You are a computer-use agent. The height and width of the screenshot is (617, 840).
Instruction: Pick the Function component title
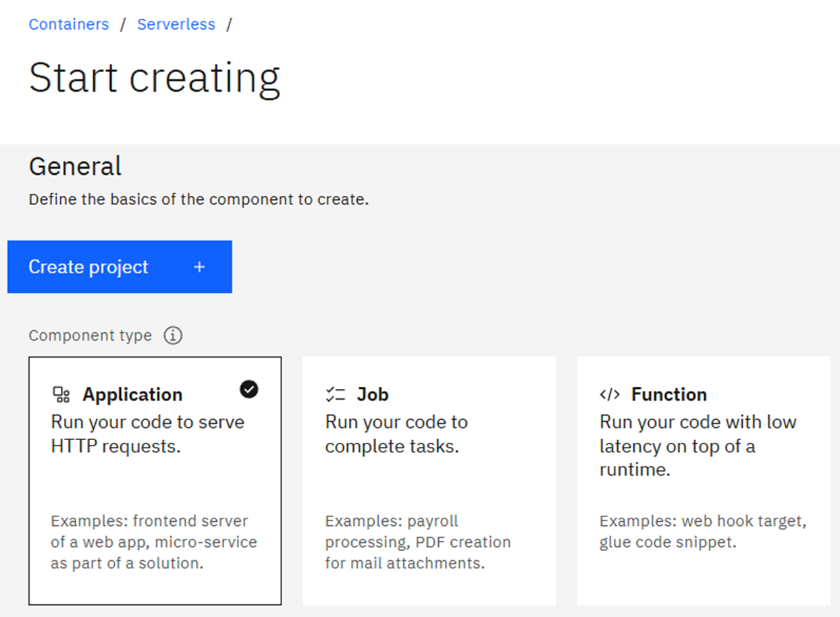point(668,395)
